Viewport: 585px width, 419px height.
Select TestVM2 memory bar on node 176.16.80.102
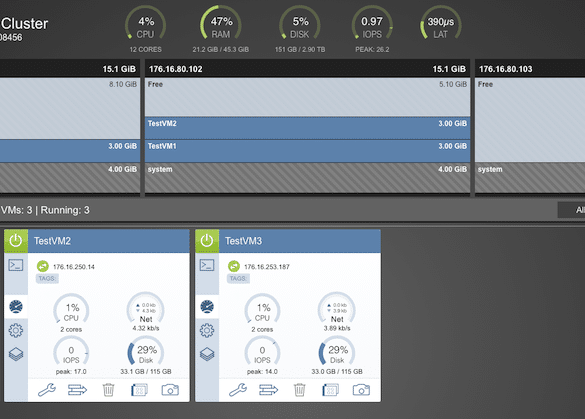[307, 128]
